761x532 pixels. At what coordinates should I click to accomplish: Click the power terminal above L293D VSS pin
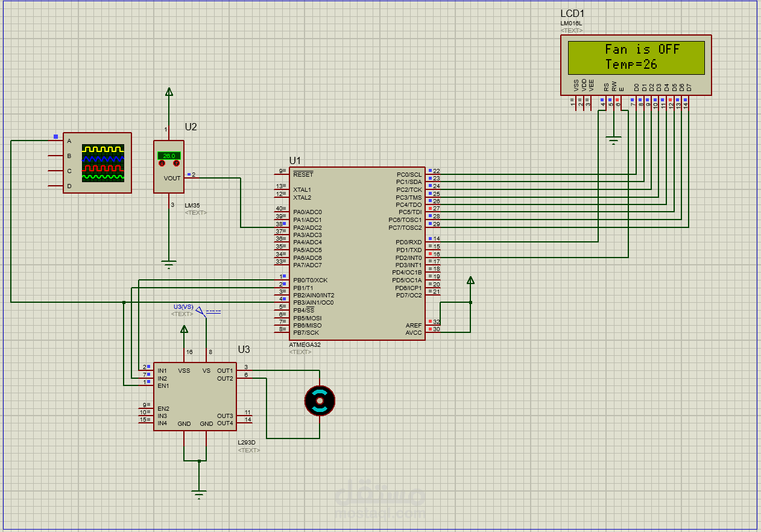[x=184, y=329]
